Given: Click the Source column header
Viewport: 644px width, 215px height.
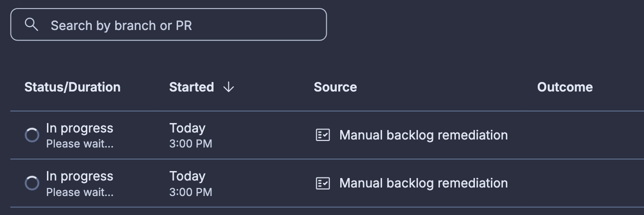Looking at the screenshot, I should [335, 87].
